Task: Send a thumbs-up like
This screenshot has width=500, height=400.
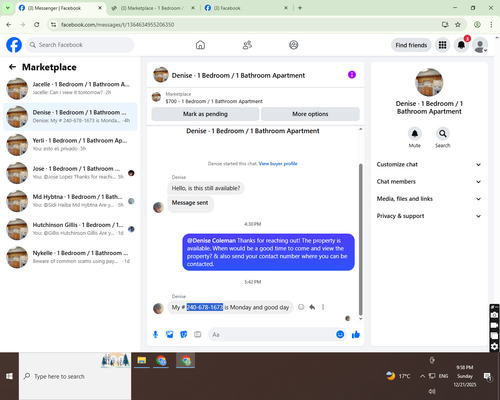Action: [x=356, y=334]
